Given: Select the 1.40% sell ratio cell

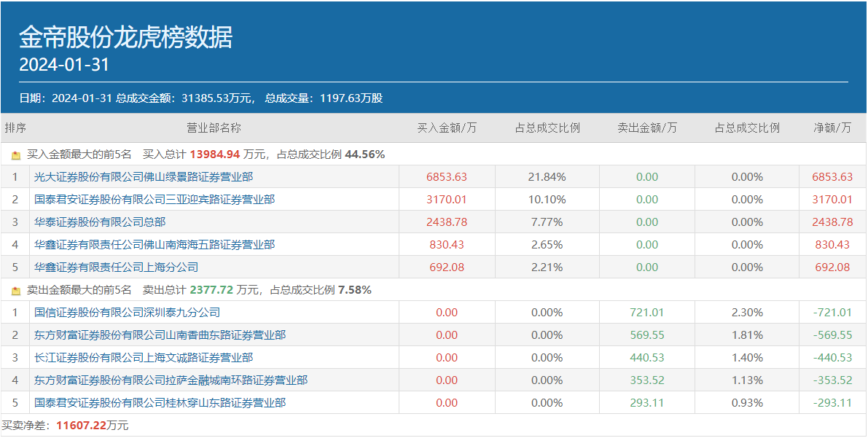Looking at the screenshot, I should point(747,358).
